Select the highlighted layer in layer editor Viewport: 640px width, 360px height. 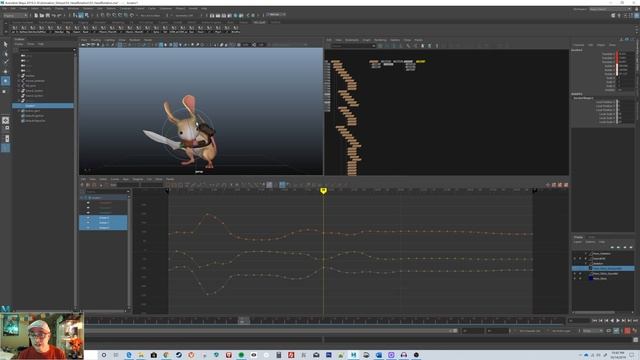[x=603, y=269]
